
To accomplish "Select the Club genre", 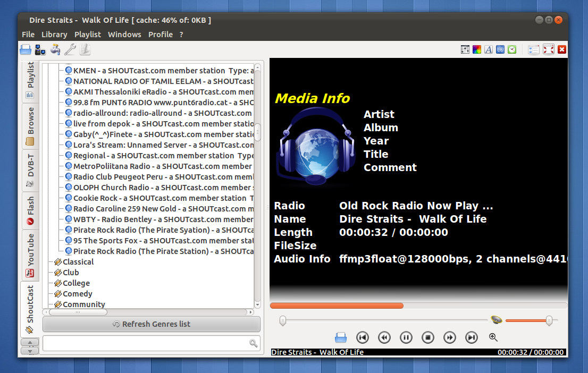I will (x=71, y=273).
